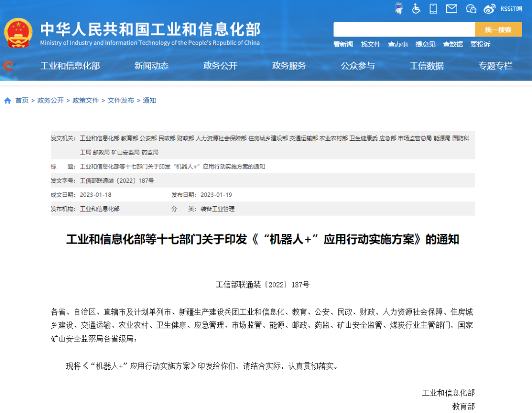Navigate to 文件发布 breadcrumb link
Screen dimensions: 532x413
point(121,100)
